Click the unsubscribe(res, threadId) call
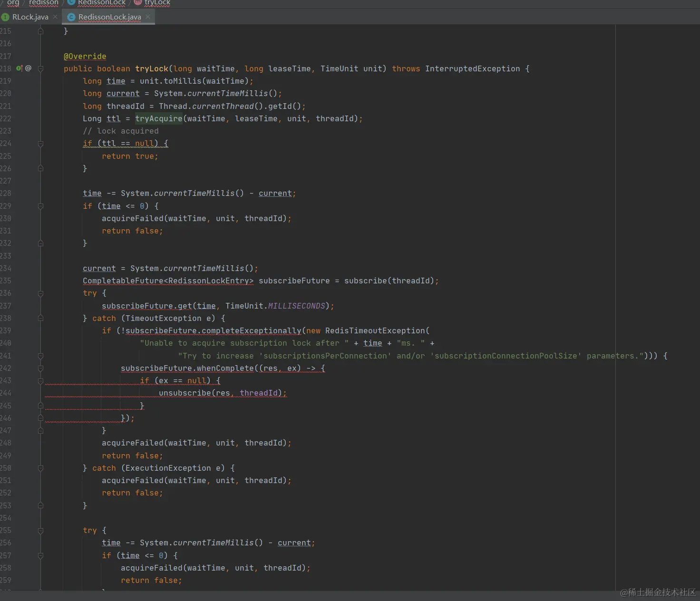Viewport: 700px width, 601px height. click(221, 393)
